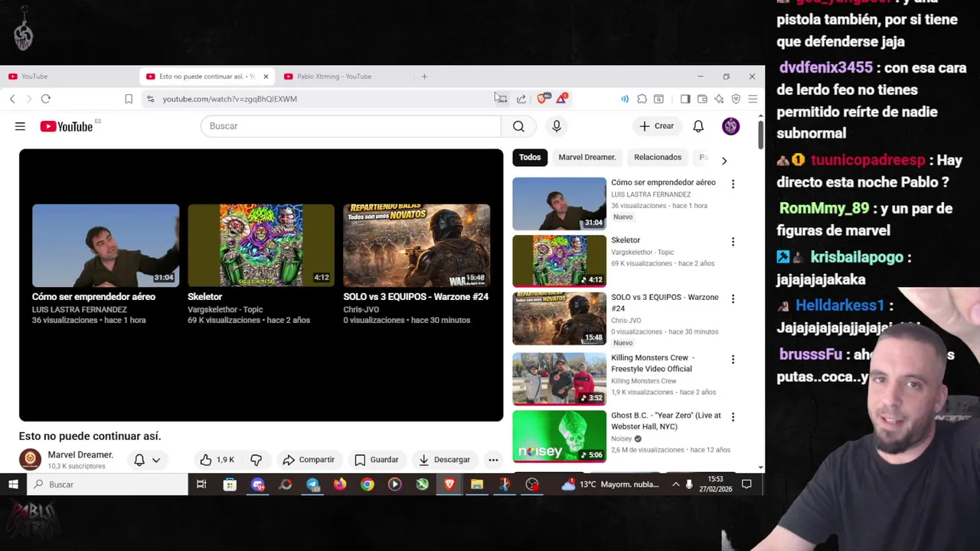Click the taskbar Buscar search box
Screen dimensions: 980x551
pyautogui.click(x=107, y=484)
